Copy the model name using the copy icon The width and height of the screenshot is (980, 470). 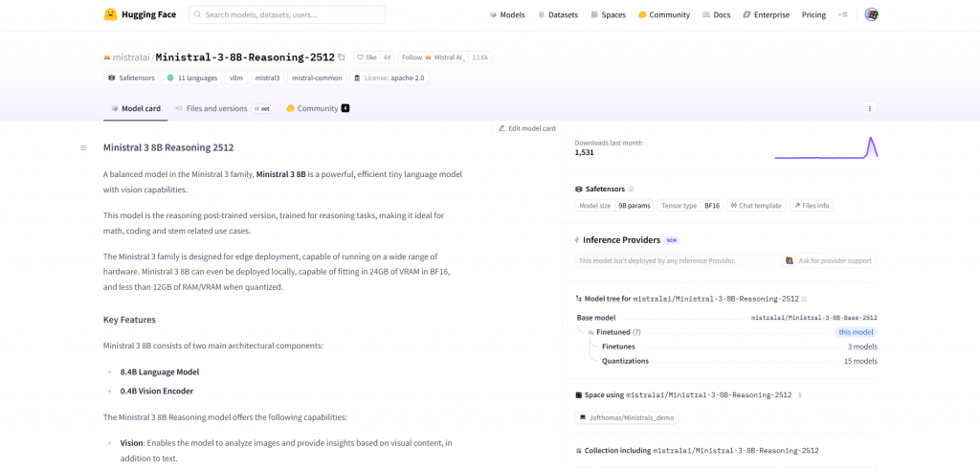(x=342, y=57)
